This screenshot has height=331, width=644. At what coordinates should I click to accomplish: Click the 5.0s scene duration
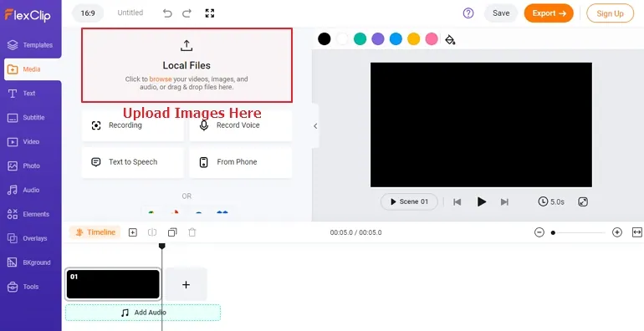[551, 201]
